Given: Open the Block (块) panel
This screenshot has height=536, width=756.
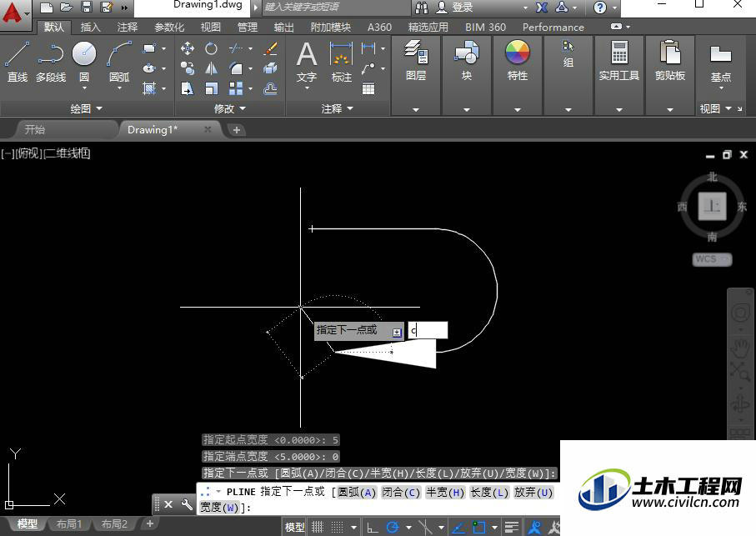Looking at the screenshot, I should [x=466, y=61].
